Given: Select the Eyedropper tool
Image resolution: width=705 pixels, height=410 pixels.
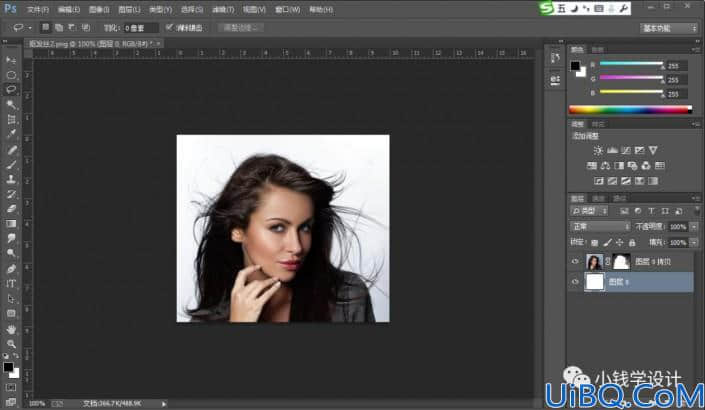Looking at the screenshot, I should coord(11,134).
